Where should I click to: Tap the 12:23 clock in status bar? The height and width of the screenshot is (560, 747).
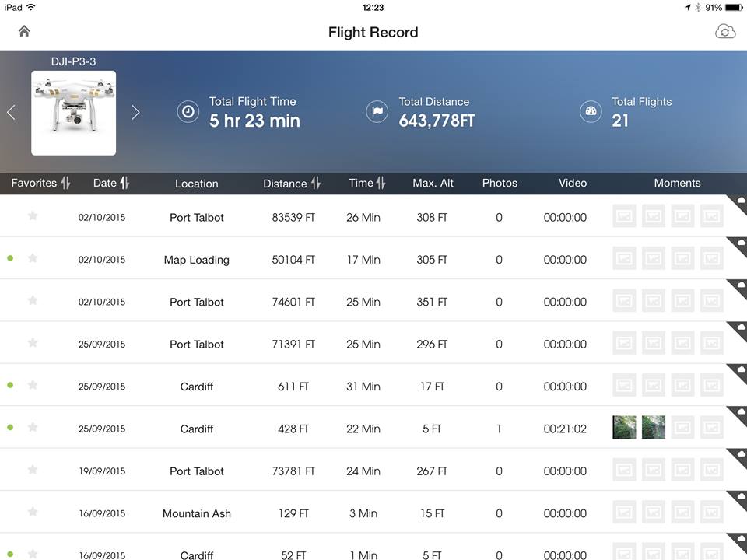coord(373,7)
